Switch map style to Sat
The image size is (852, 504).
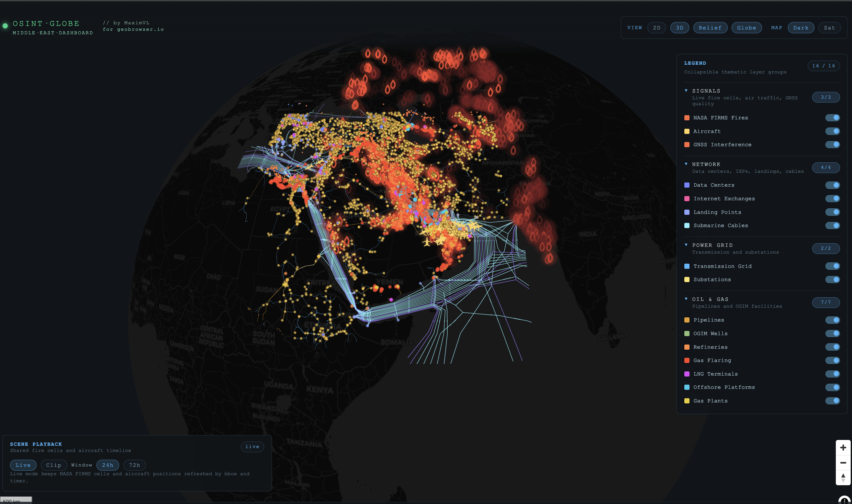click(829, 28)
